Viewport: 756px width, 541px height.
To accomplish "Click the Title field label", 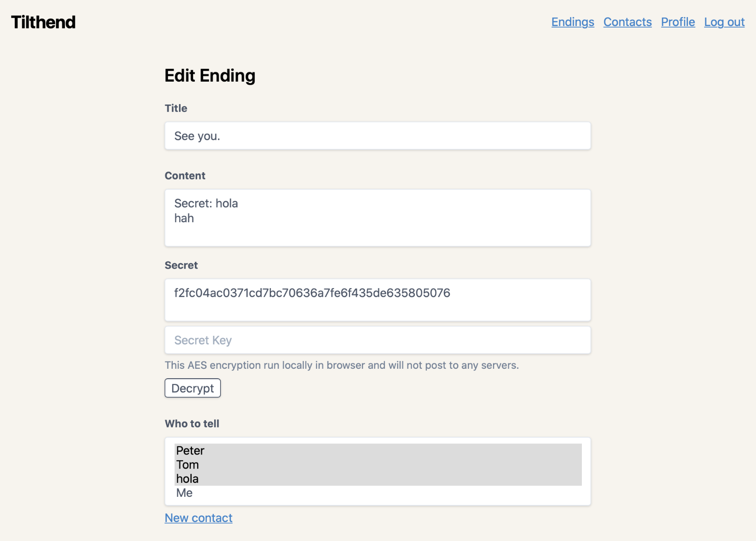I will 176,108.
